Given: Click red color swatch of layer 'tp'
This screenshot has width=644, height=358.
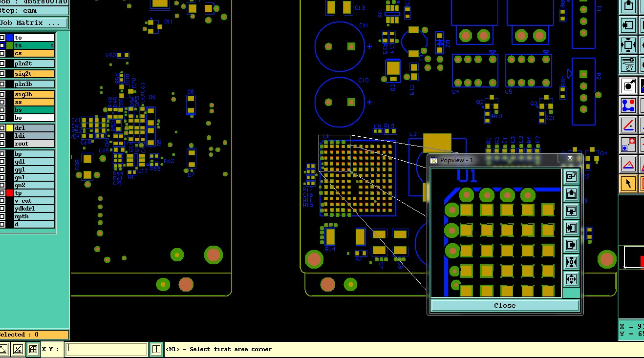Looking at the screenshot, I should [x=10, y=193].
